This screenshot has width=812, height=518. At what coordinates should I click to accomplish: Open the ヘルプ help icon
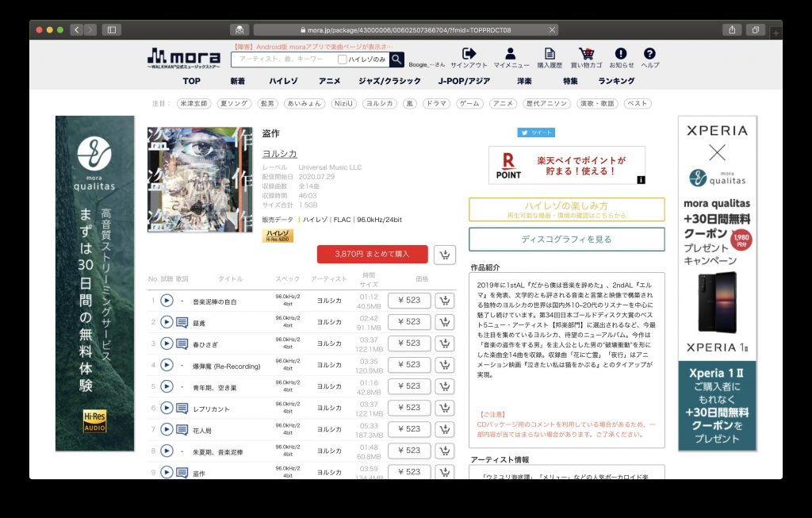[649, 53]
